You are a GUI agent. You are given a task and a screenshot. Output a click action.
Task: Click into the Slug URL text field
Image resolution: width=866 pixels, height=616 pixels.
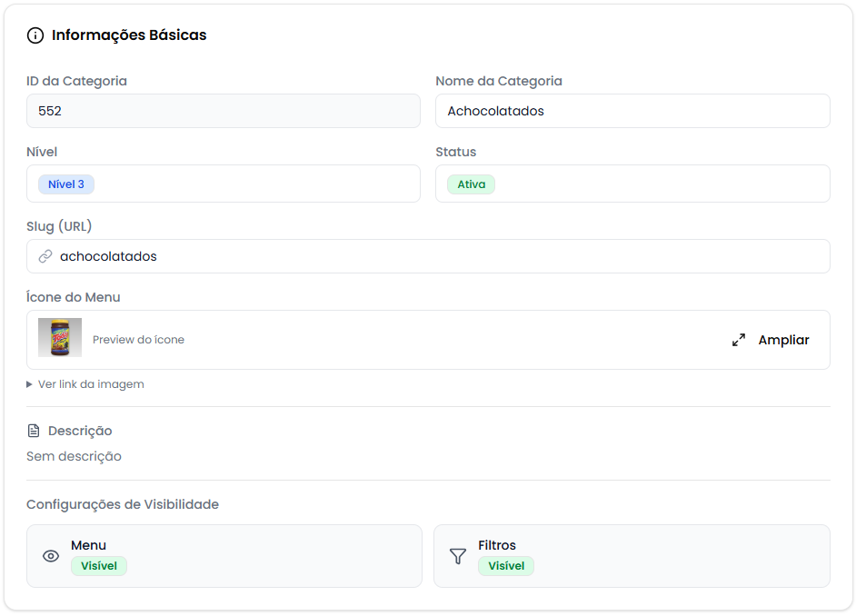tap(436, 256)
